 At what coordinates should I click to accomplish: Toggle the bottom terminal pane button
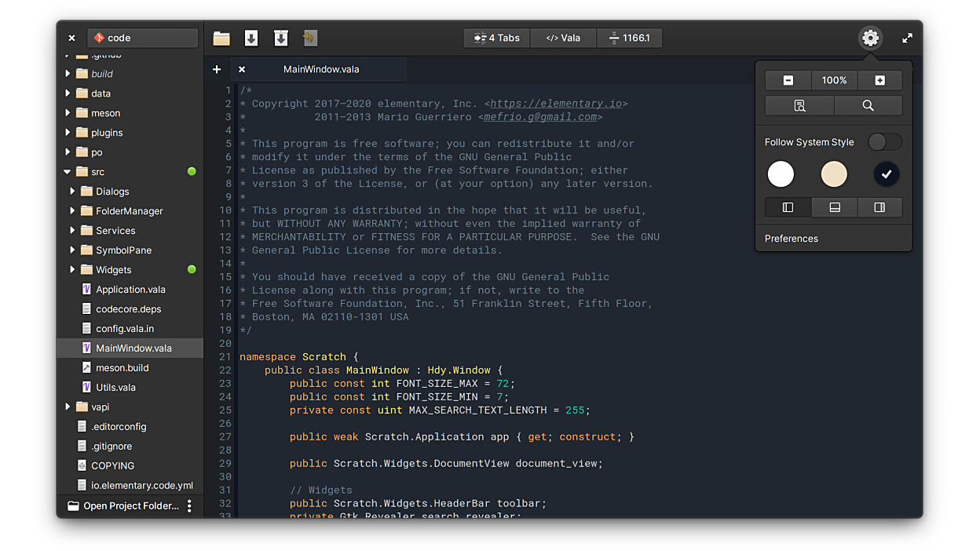pyautogui.click(x=834, y=207)
